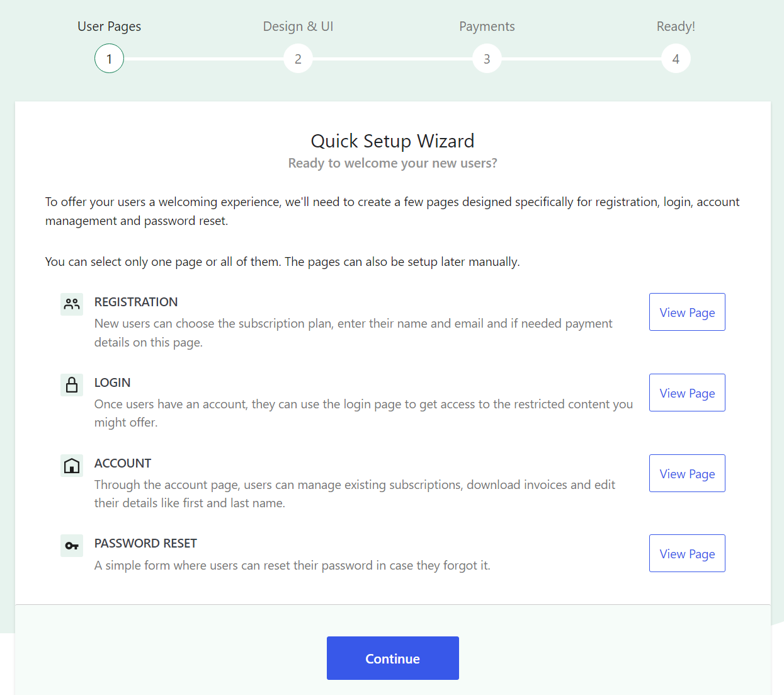Viewport: 784px width, 695px height.
Task: Open the Payments step label
Action: tap(487, 26)
